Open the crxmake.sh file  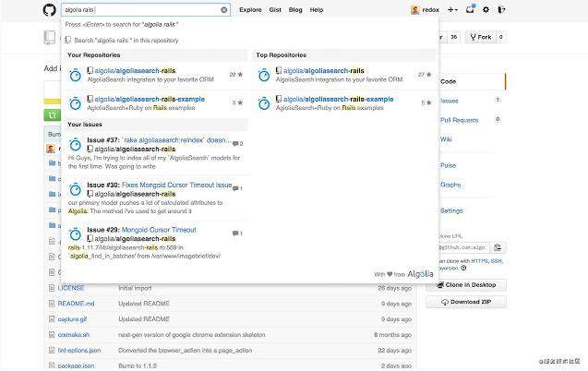(74, 335)
